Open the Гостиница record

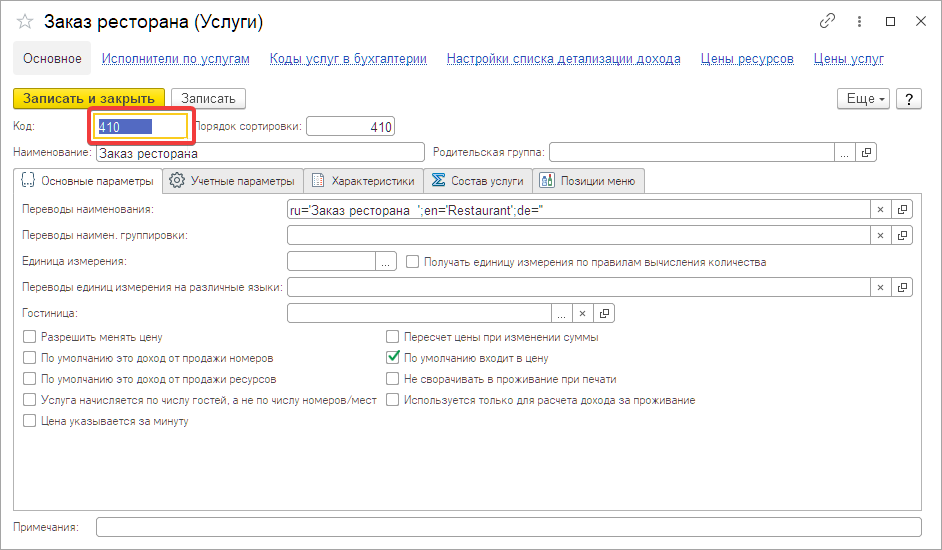pos(604,313)
